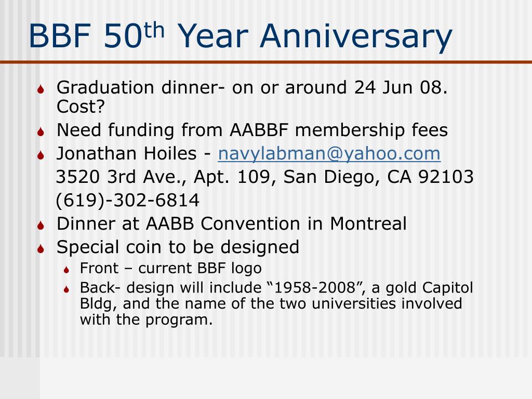Click the orange horizontal divider under the title
The width and height of the screenshot is (532, 399).
click(x=266, y=62)
